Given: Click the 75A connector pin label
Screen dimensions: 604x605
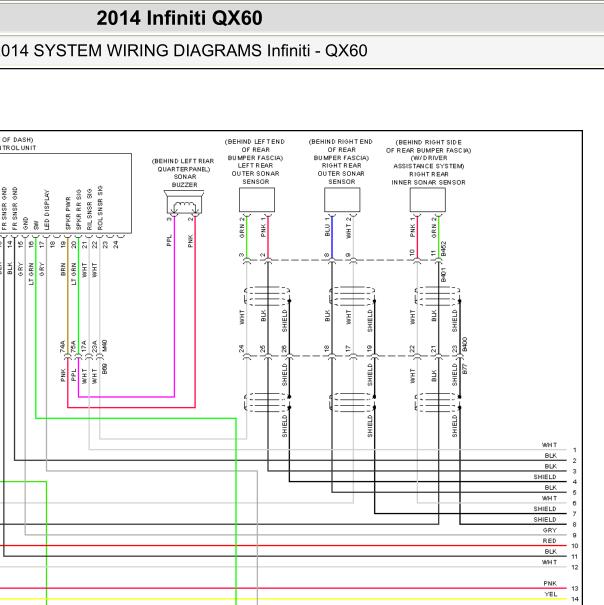Looking at the screenshot, I should [73, 346].
